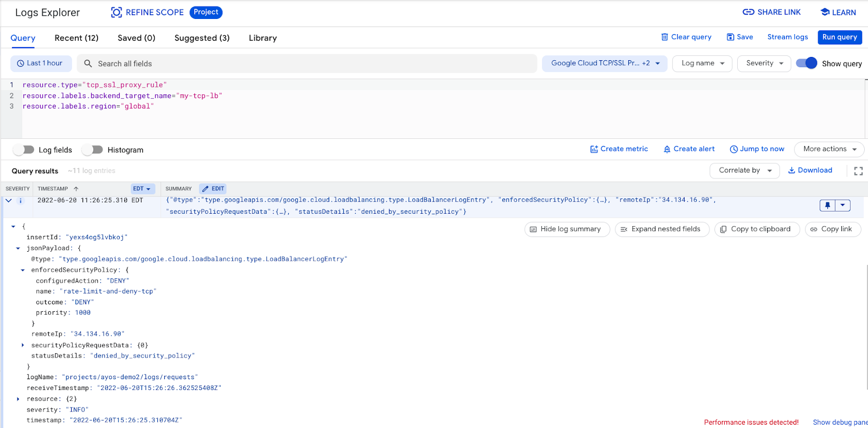Open the Severity dropdown
868x428 pixels.
[x=764, y=63]
